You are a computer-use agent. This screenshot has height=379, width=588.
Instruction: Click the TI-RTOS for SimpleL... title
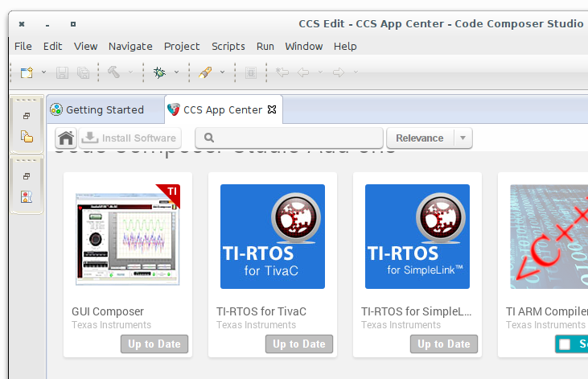(x=416, y=311)
